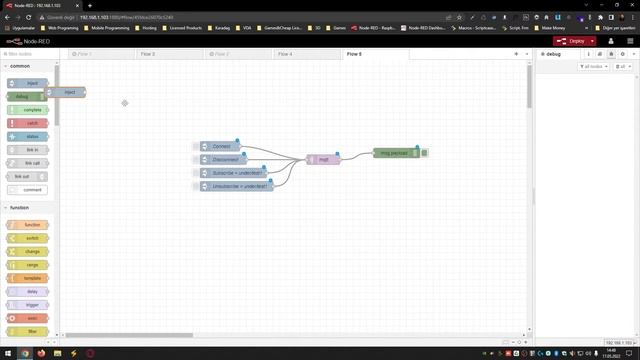
Task: Select the trigger node in the palette
Action: (x=27, y=305)
